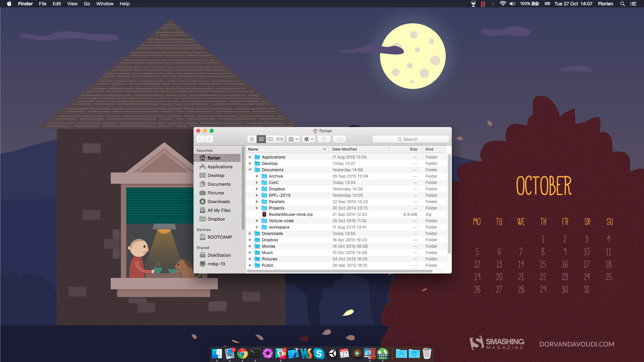Select DiskStation under Shared sidebar
This screenshot has width=644, height=362.
[x=219, y=255]
